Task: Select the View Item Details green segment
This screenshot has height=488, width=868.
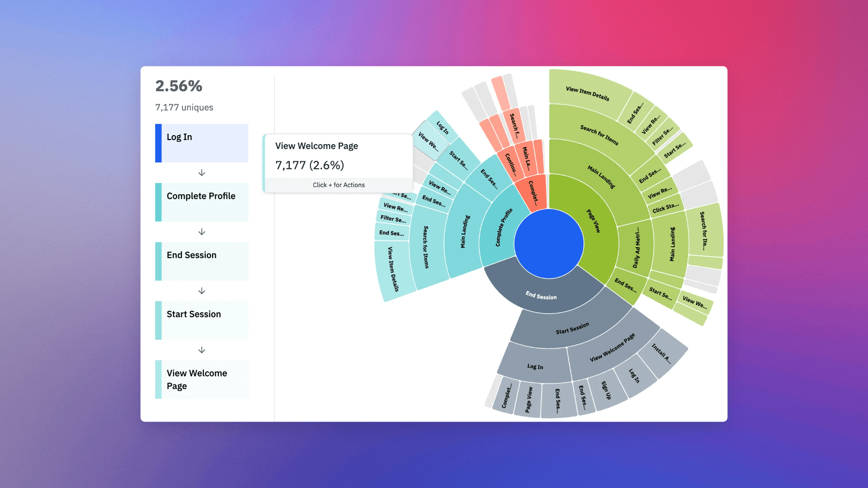Action: click(587, 93)
